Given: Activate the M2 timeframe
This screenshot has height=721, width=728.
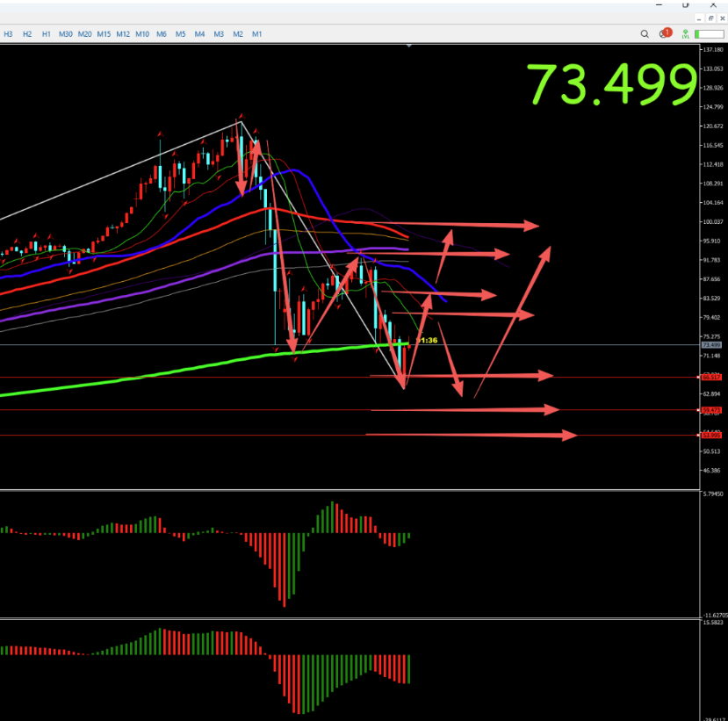Looking at the screenshot, I should point(238,34).
